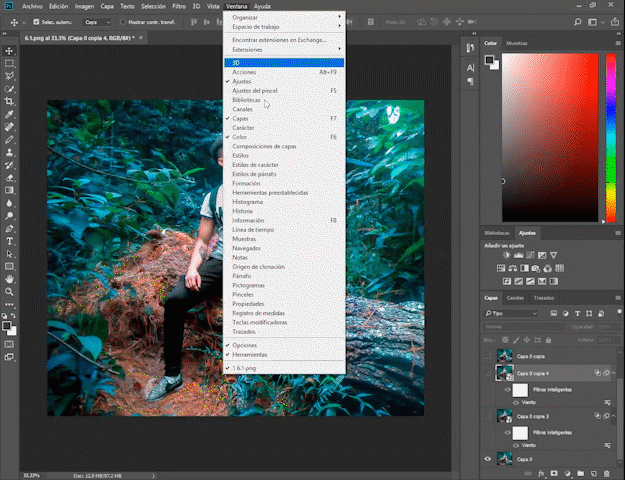625x480 pixels.
Task: Select the Capa 0 copia 3 layer thumbnail
Action: coord(504,417)
